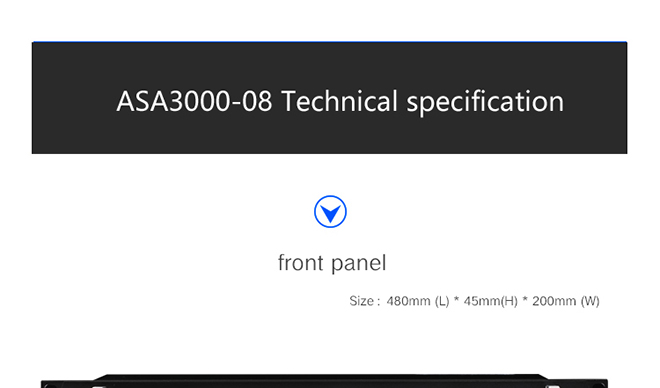Click the word front in the caption
660x388 pixels.
[x=301, y=263]
